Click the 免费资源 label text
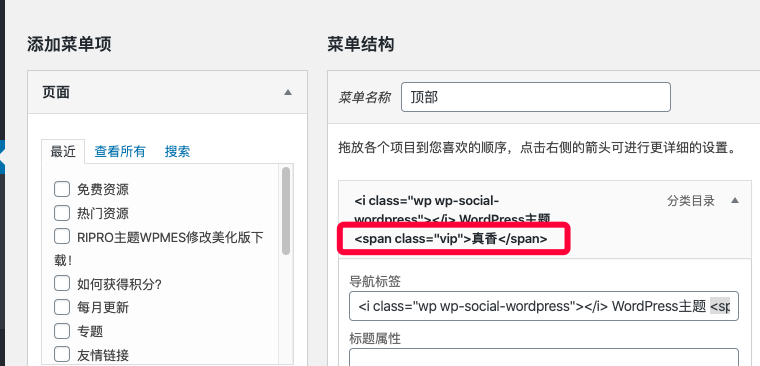The width and height of the screenshot is (760, 366). (x=103, y=189)
